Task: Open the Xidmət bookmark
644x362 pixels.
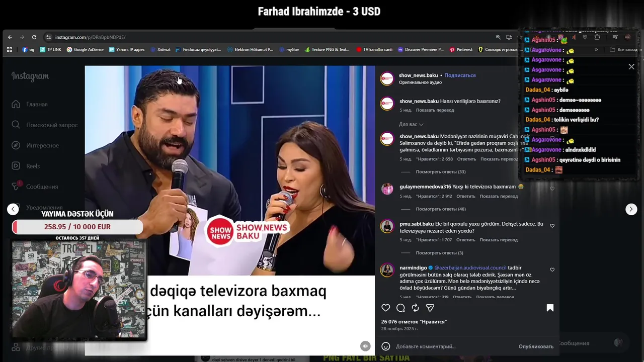Action: (x=160, y=50)
